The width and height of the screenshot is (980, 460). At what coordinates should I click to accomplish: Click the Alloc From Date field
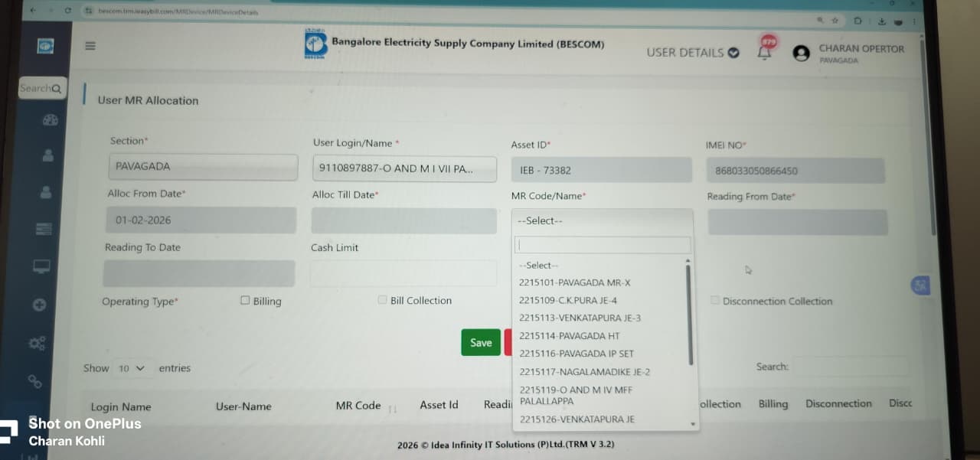pos(201,220)
